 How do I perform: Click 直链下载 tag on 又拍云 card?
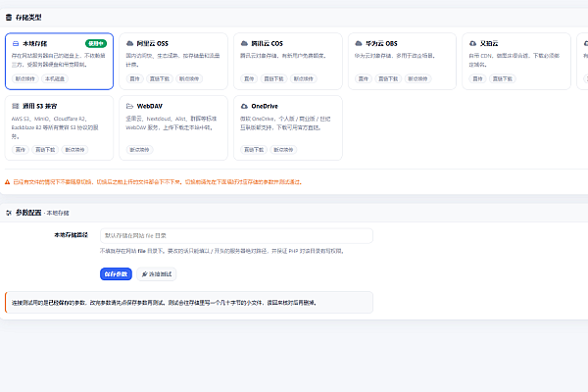(x=503, y=78)
